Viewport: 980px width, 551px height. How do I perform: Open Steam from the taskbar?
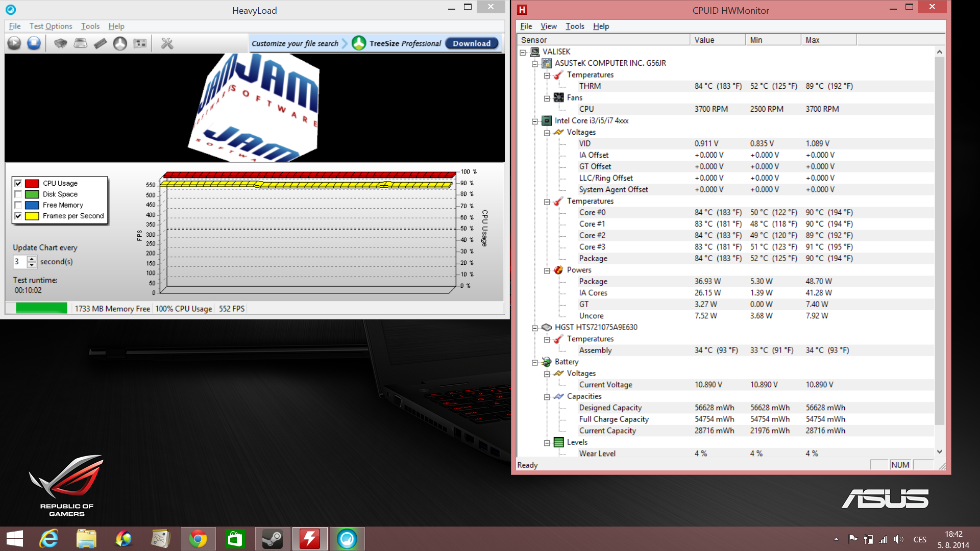coord(272,539)
